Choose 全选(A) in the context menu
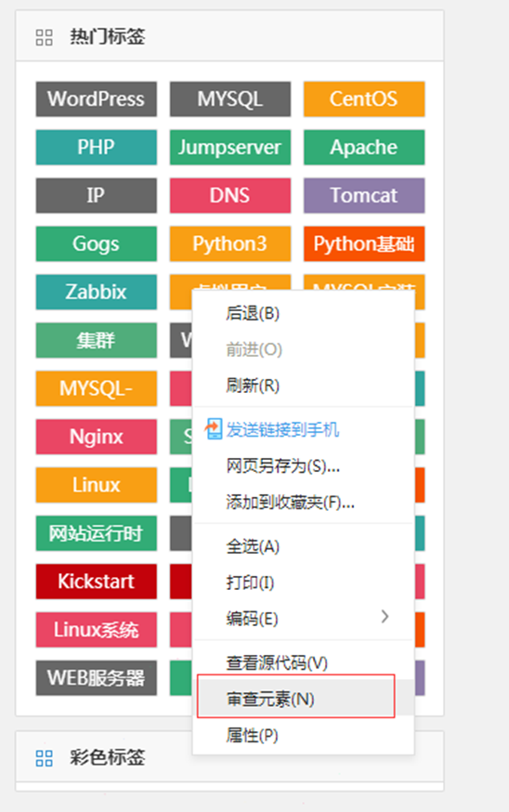Viewport: 509px width, 812px height. [304, 546]
